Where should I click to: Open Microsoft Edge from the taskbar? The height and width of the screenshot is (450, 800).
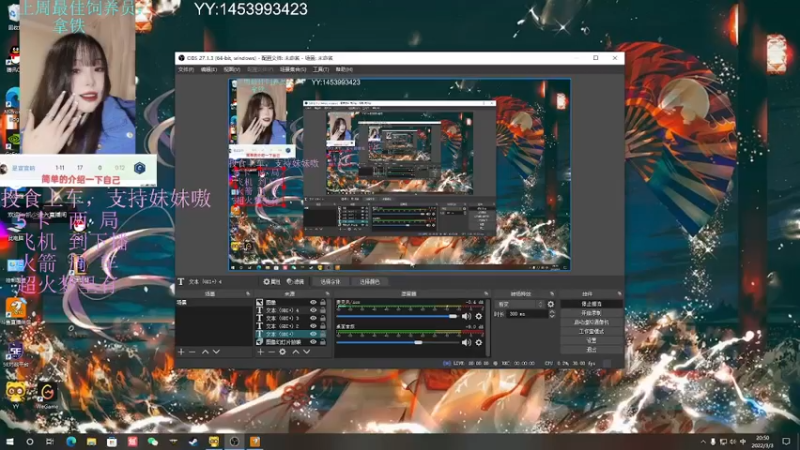(x=71, y=441)
